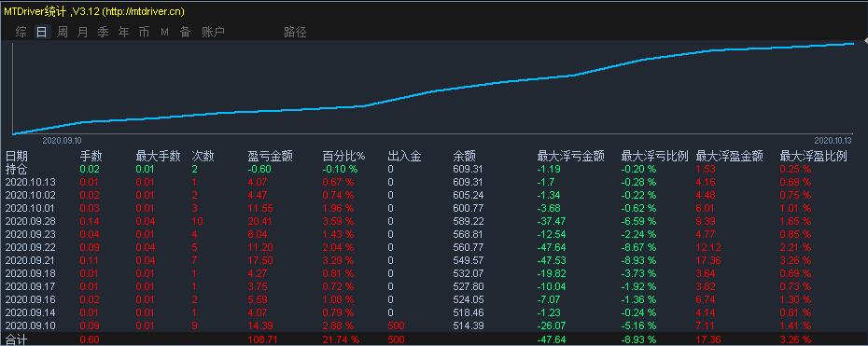
Task: Click the M tab
Action: [x=164, y=32]
